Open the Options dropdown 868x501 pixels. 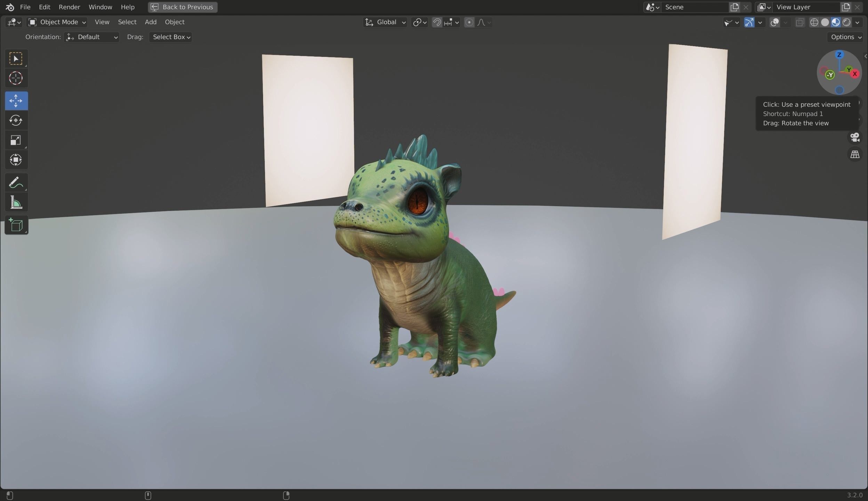846,37
